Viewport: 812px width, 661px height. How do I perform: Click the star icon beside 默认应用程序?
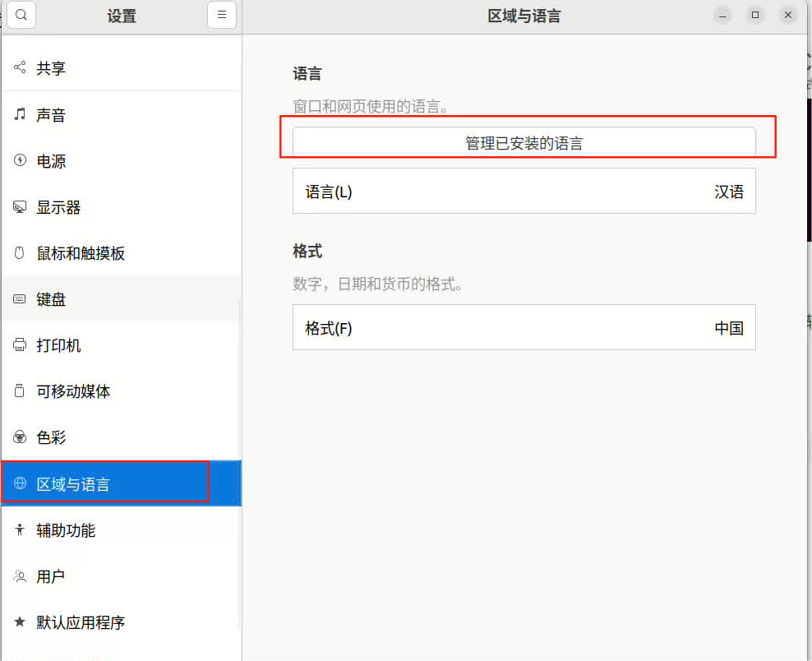[x=20, y=622]
